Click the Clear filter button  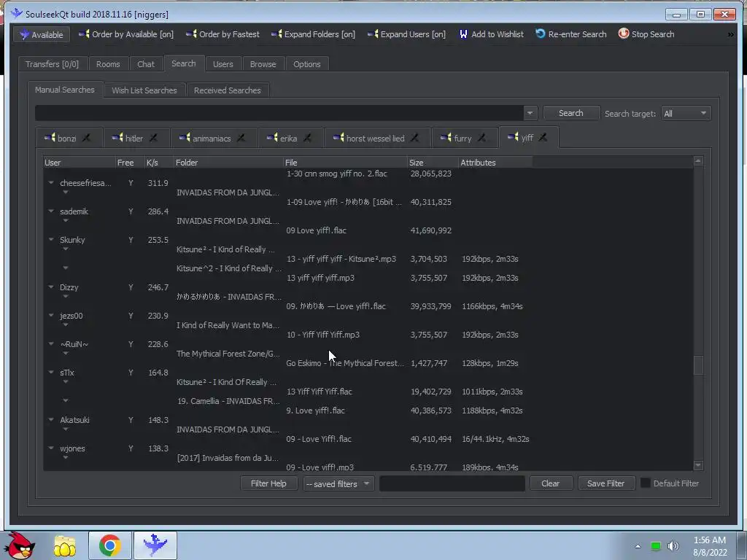pos(550,483)
